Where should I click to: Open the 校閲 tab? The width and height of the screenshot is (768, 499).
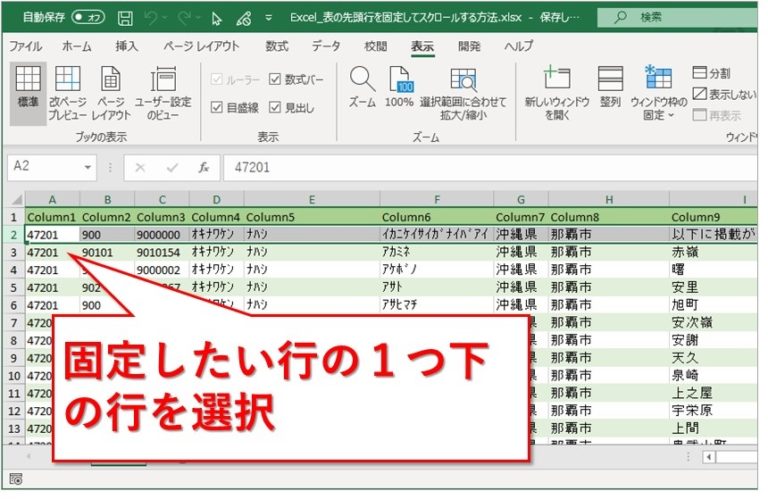tap(375, 47)
